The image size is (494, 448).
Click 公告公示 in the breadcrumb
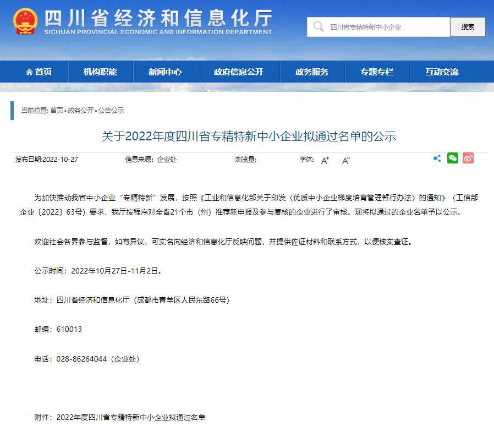click(x=111, y=111)
